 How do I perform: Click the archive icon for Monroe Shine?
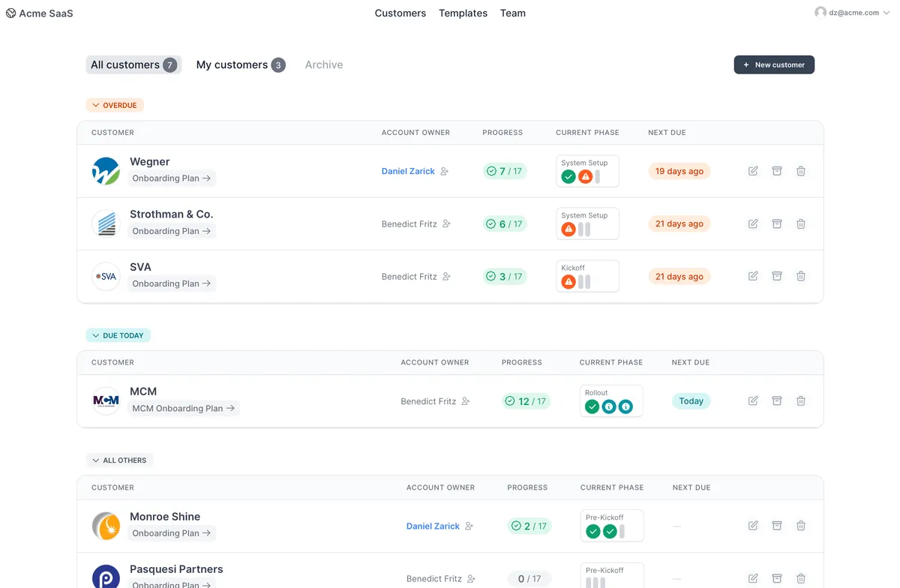[x=777, y=526]
